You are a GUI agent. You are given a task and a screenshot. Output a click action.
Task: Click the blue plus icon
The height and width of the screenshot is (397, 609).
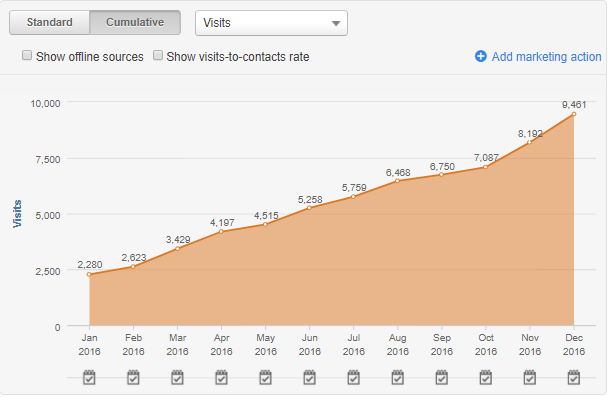(x=481, y=56)
